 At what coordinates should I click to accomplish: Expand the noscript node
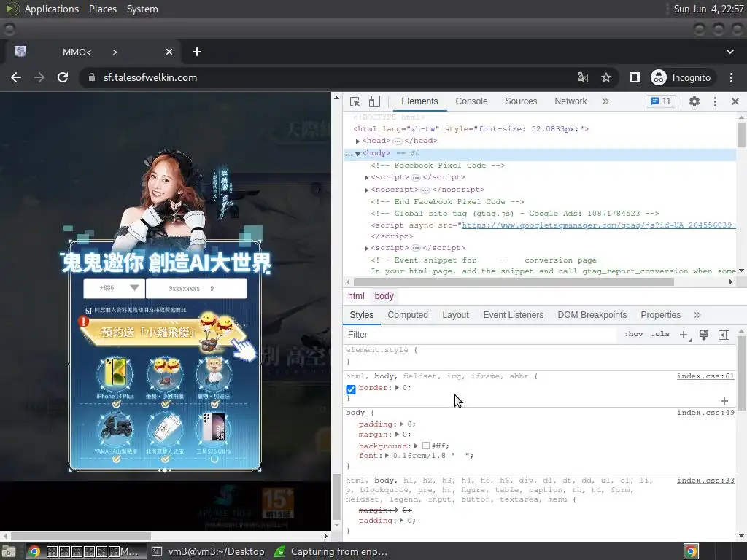[366, 190]
